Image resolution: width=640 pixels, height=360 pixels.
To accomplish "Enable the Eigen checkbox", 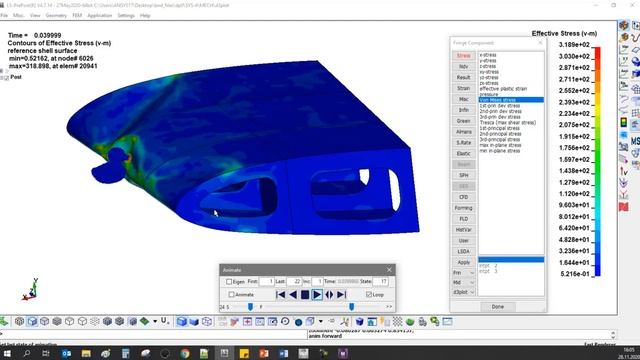I will [229, 282].
